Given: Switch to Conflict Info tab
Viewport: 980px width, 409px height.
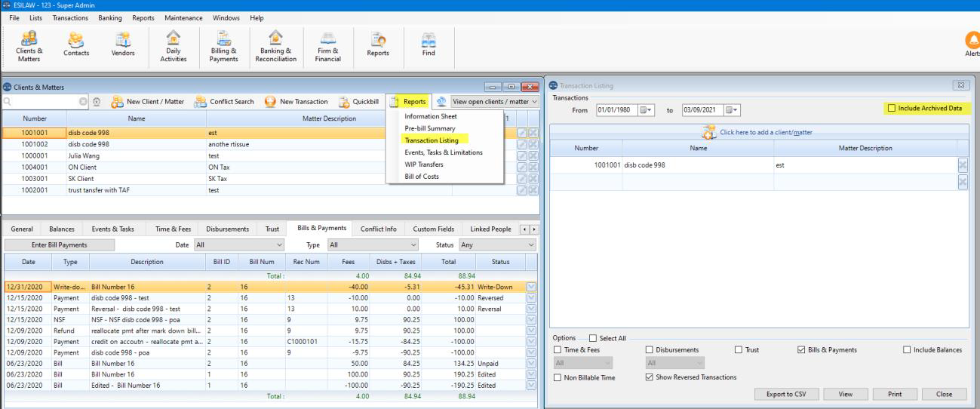Looking at the screenshot, I should [x=379, y=228].
